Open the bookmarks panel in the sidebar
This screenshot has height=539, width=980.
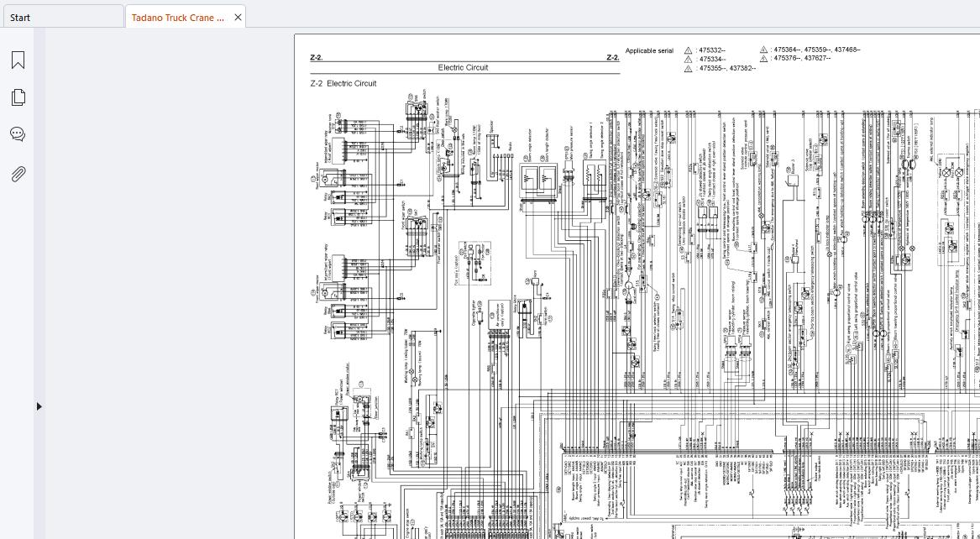18,60
